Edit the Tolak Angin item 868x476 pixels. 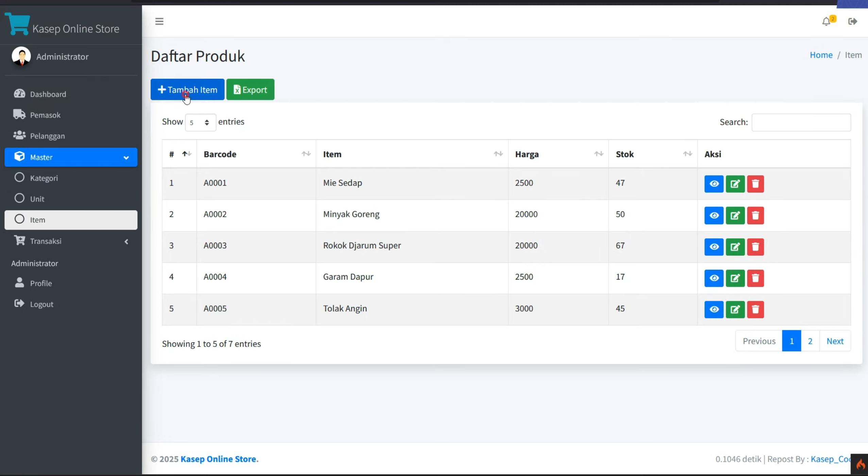735,309
